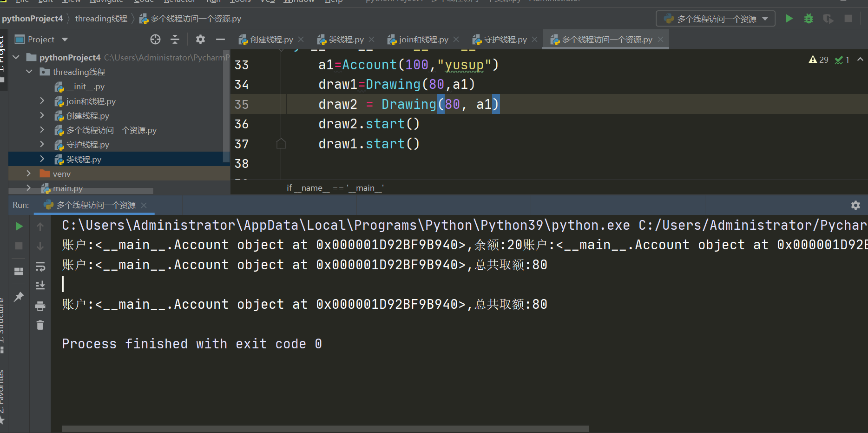Pin the Run tab
Screen dimensions: 868x433
coord(19,296)
